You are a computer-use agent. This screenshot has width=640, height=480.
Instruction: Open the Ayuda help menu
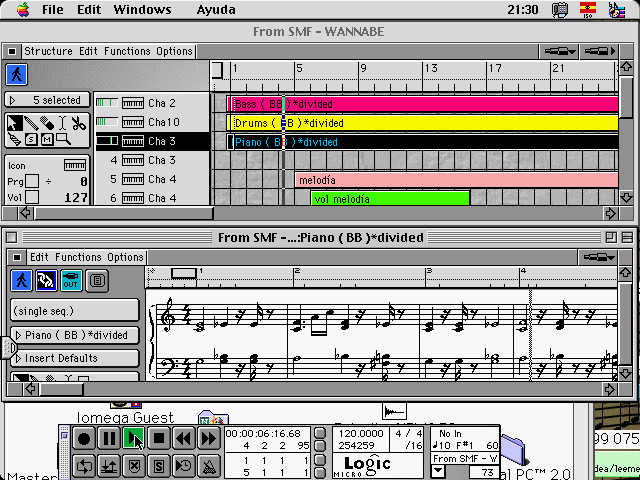tap(216, 9)
